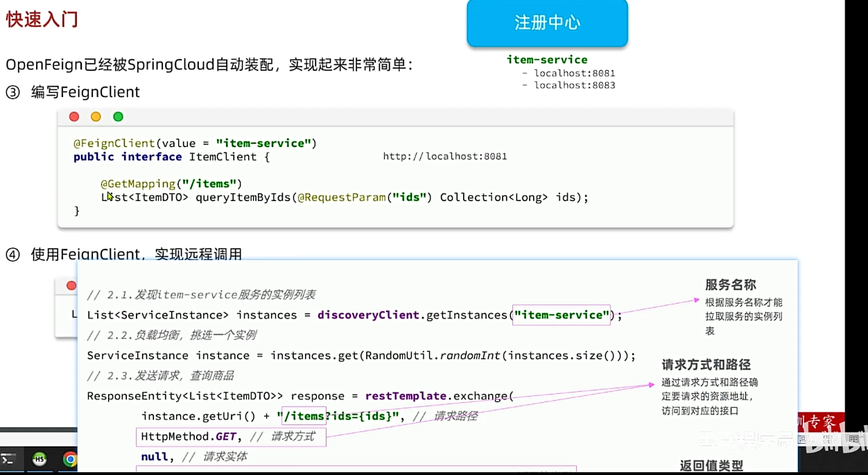Click the green HS taskbar icon
Viewport: 868px width, 475px height.
pyautogui.click(x=40, y=459)
